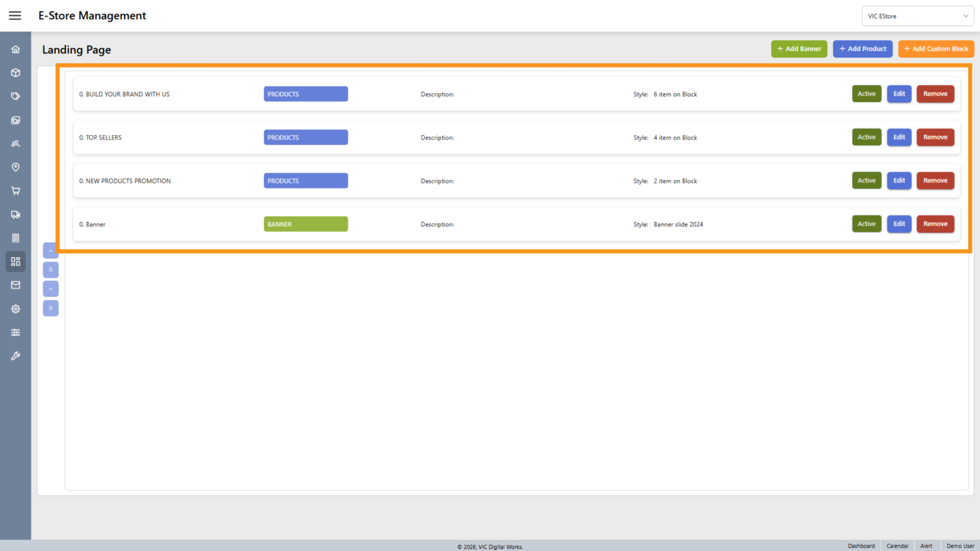The width and height of the screenshot is (980, 551).
Task: Click the price tag sidebar icon
Action: (16, 96)
